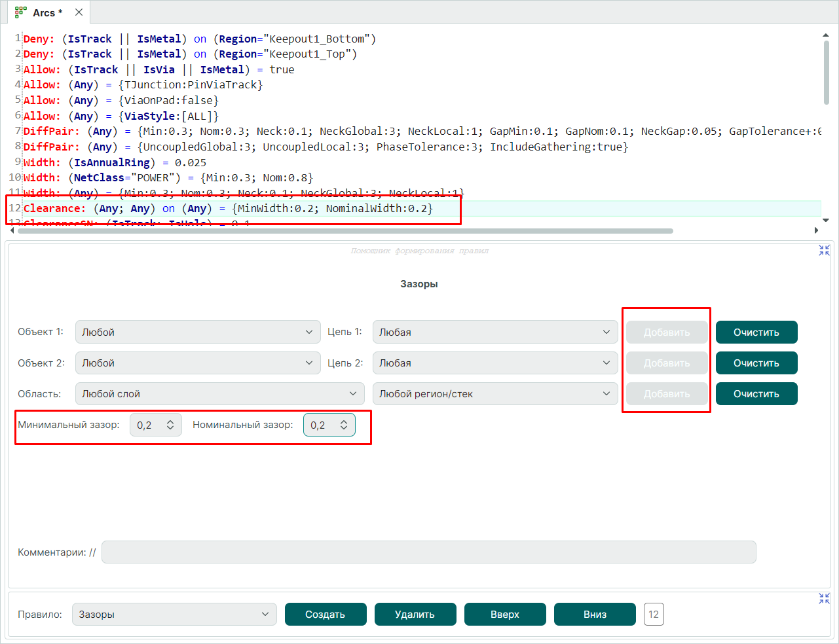839x644 pixels.
Task: Open the Правило rule type dropdown
Action: (174, 614)
